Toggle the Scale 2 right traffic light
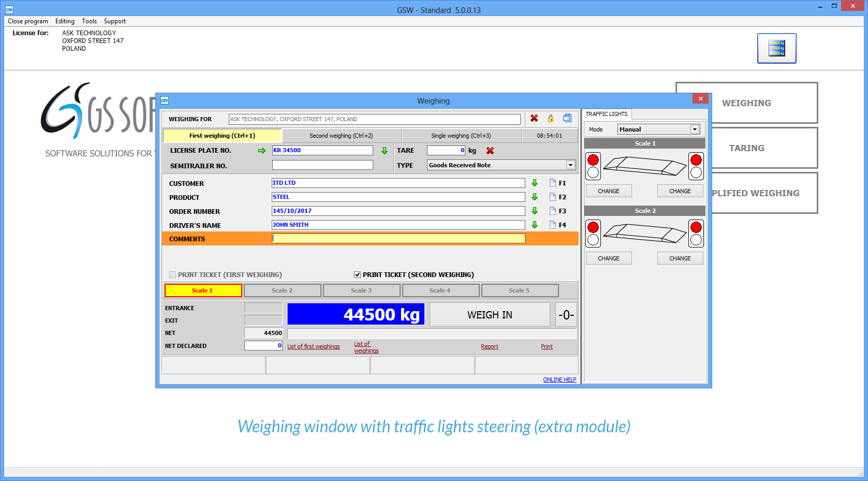 coord(680,258)
